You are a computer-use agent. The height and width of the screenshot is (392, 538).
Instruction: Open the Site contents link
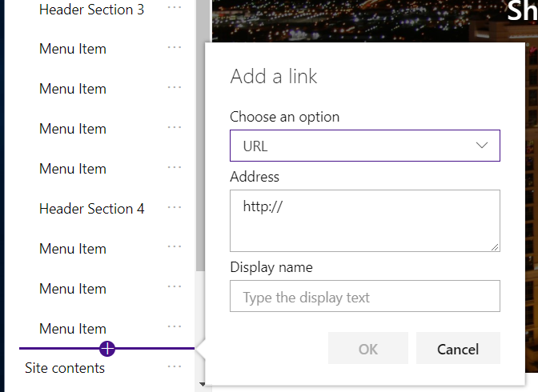65,368
